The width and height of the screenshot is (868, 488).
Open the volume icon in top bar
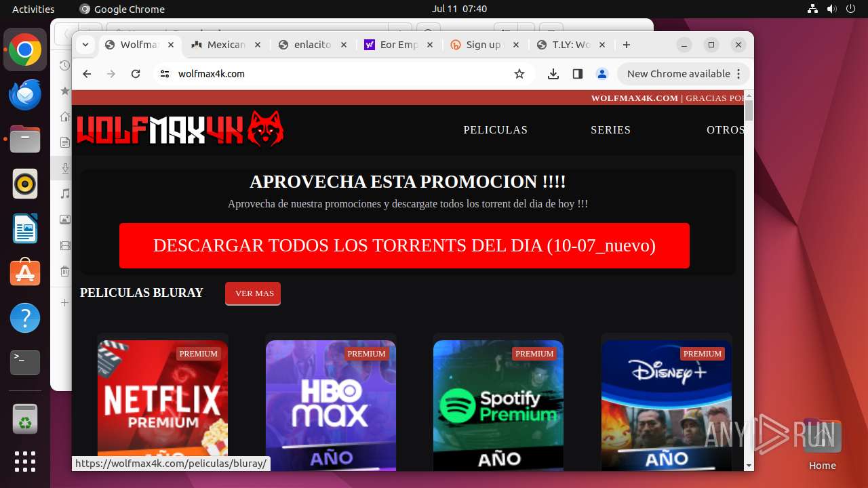[831, 9]
